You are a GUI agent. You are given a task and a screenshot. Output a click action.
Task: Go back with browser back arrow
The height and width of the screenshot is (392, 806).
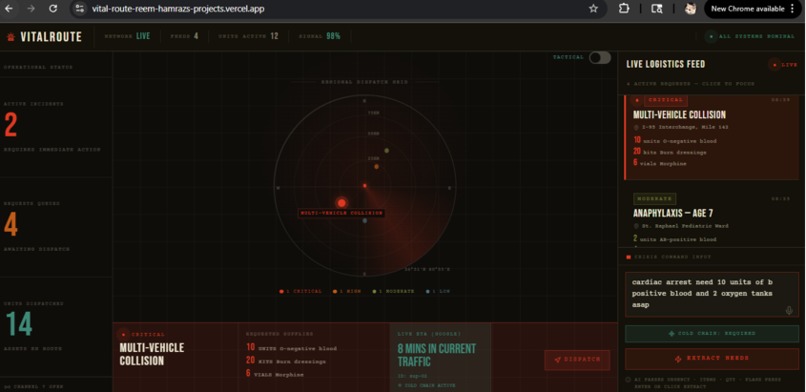click(9, 9)
